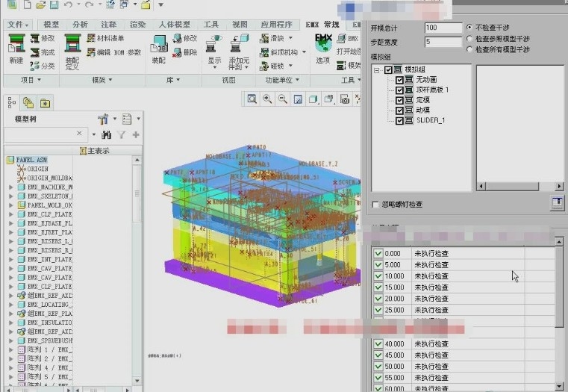Click 修改 in the 库 group

185,38
